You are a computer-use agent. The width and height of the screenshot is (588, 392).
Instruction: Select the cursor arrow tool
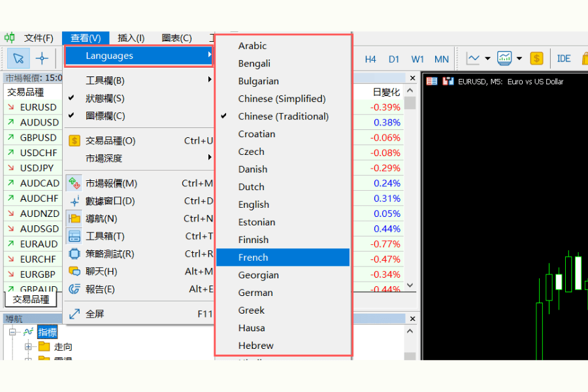tap(18, 58)
